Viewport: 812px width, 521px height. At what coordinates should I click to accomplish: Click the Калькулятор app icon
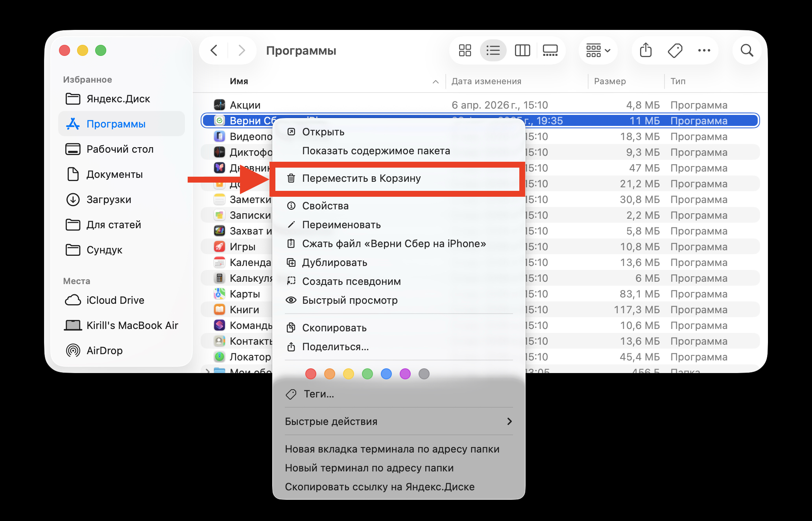(x=220, y=278)
